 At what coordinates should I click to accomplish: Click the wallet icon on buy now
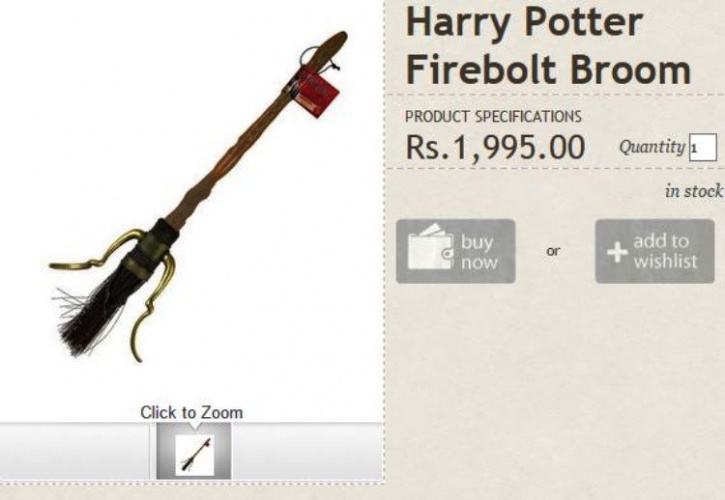click(x=430, y=247)
